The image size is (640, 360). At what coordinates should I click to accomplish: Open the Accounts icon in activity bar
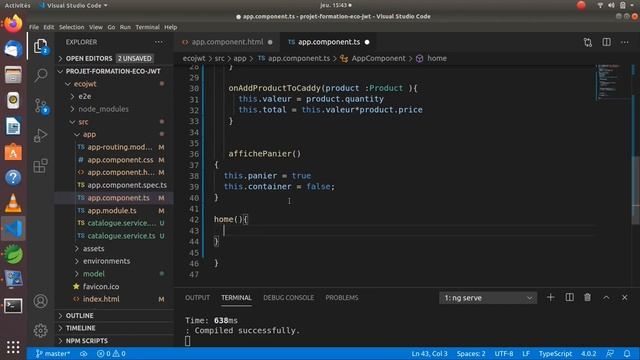(x=40, y=301)
